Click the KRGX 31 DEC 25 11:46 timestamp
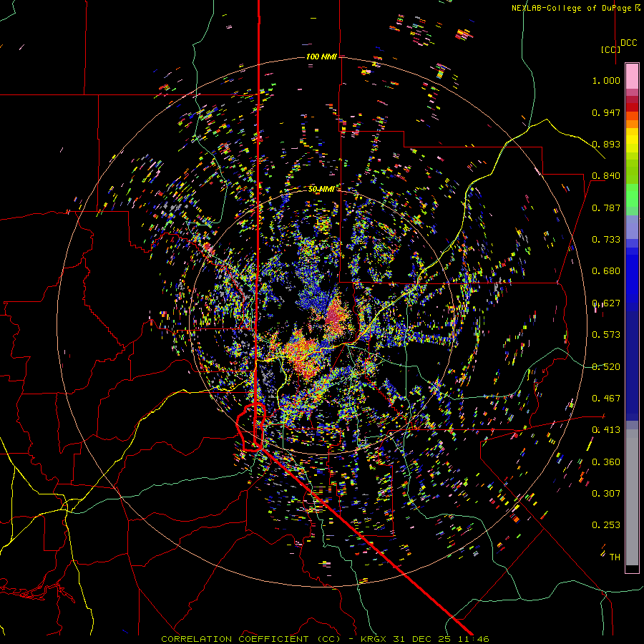 (424, 639)
